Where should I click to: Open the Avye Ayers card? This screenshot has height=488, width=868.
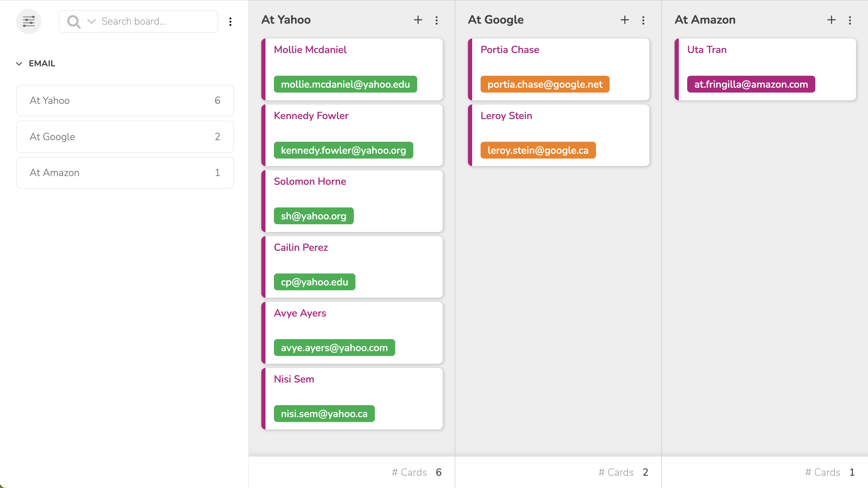(x=352, y=333)
